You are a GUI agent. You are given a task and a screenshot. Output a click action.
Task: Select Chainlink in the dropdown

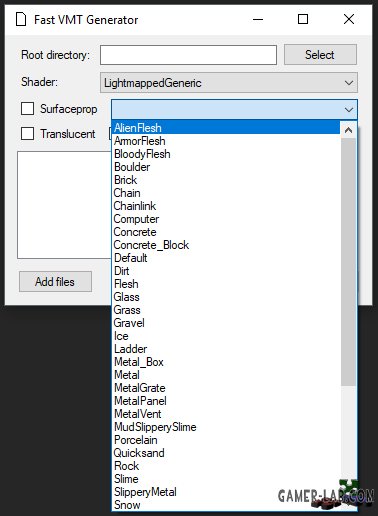click(226, 206)
